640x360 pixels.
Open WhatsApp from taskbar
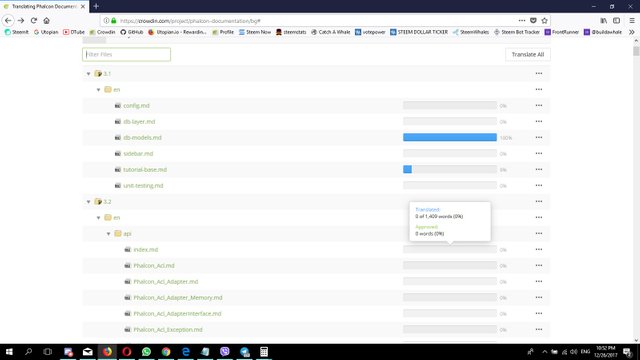click(146, 351)
